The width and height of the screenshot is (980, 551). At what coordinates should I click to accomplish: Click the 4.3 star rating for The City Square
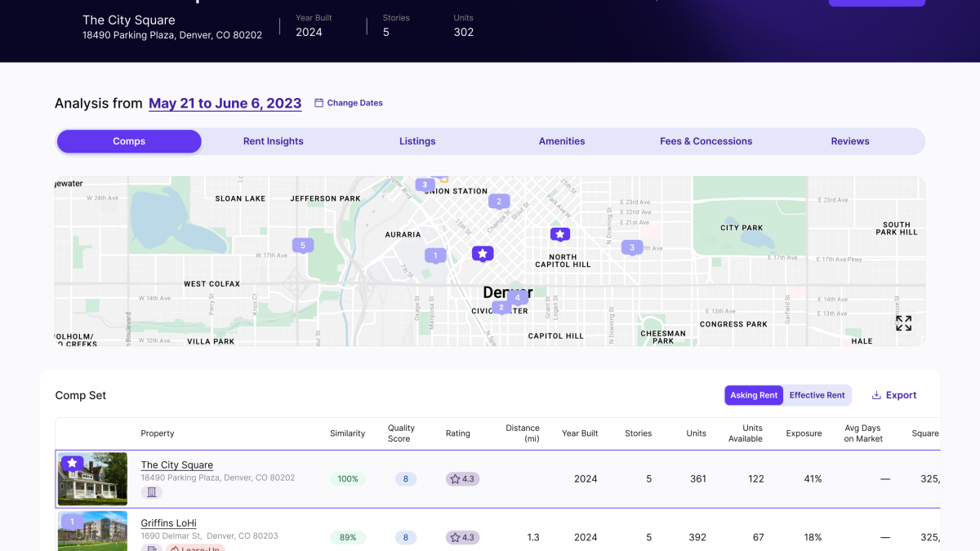[x=462, y=479]
